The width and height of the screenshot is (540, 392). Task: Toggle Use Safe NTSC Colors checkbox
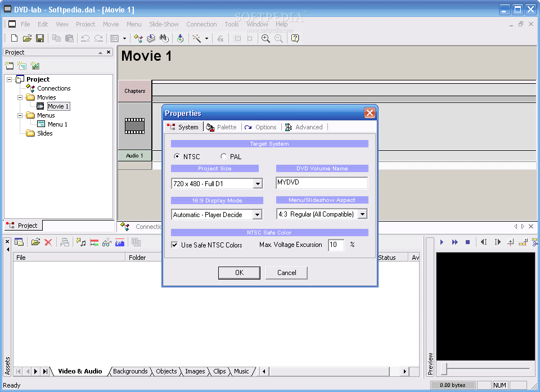tap(174, 245)
